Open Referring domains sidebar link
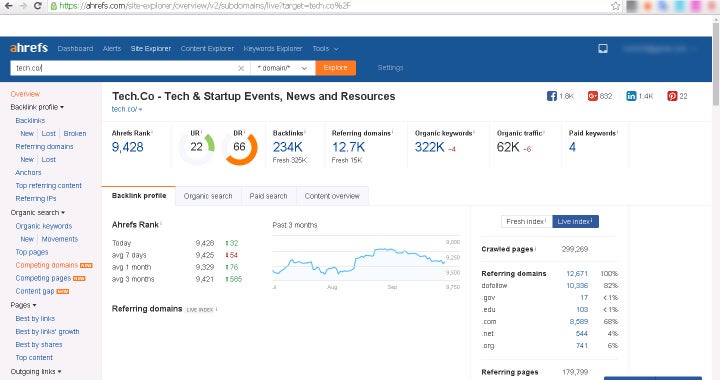 click(44, 146)
